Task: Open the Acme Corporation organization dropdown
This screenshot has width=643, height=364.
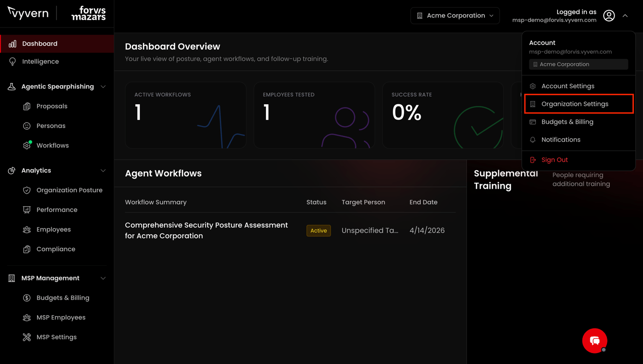Action: coord(455,16)
